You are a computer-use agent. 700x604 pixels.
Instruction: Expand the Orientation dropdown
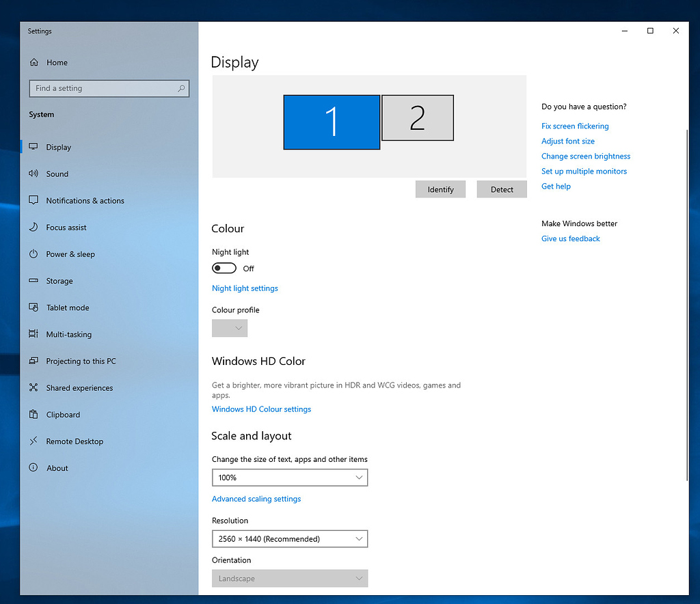point(290,578)
